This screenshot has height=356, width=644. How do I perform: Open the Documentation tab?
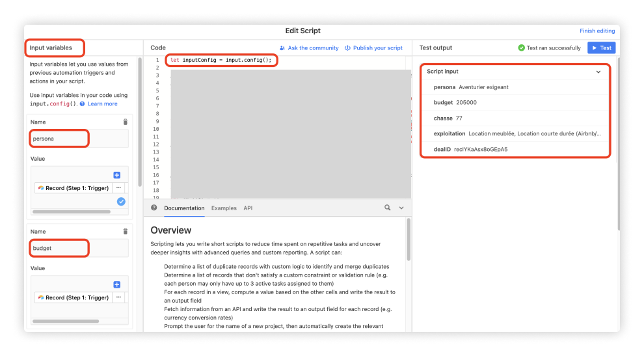[184, 208]
